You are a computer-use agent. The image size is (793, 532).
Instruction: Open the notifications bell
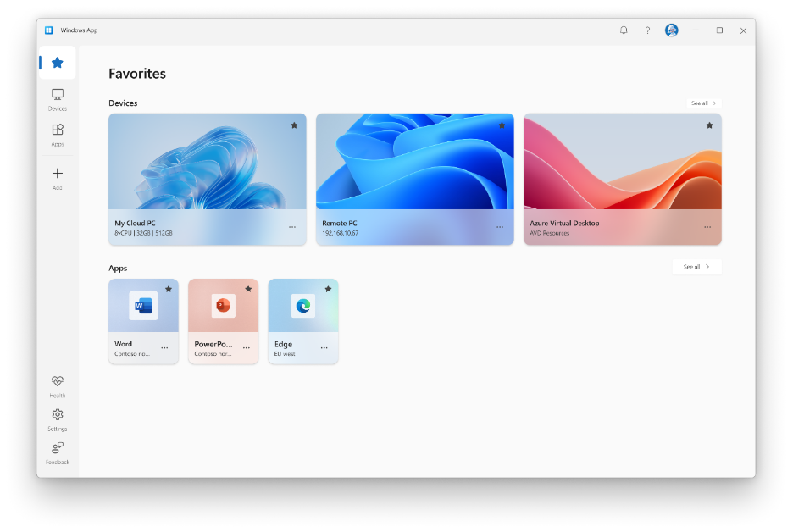point(624,30)
